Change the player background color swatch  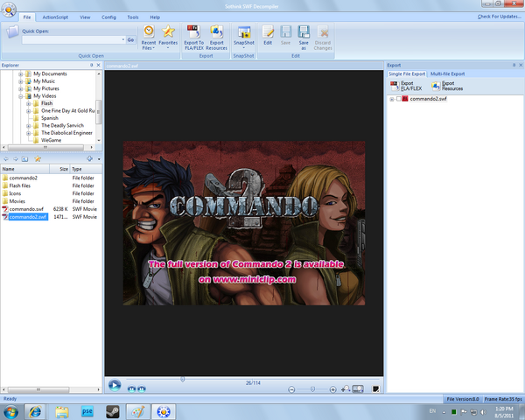click(x=375, y=388)
